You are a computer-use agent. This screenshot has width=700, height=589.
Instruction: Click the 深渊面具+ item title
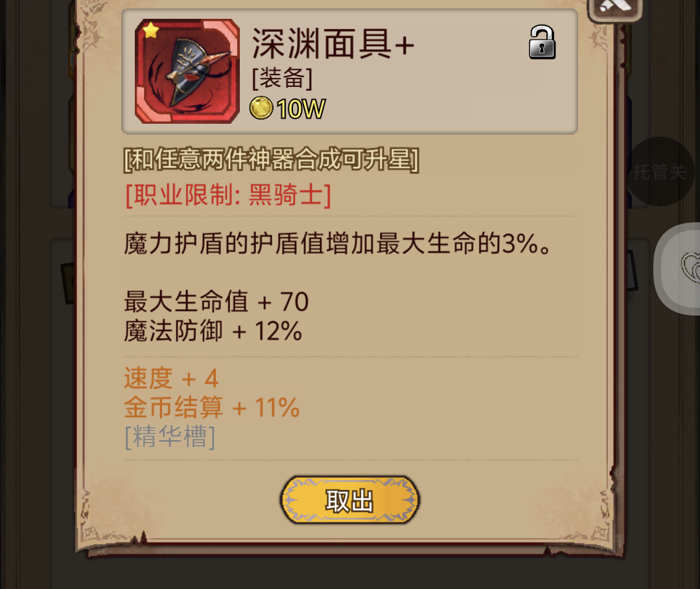point(333,43)
